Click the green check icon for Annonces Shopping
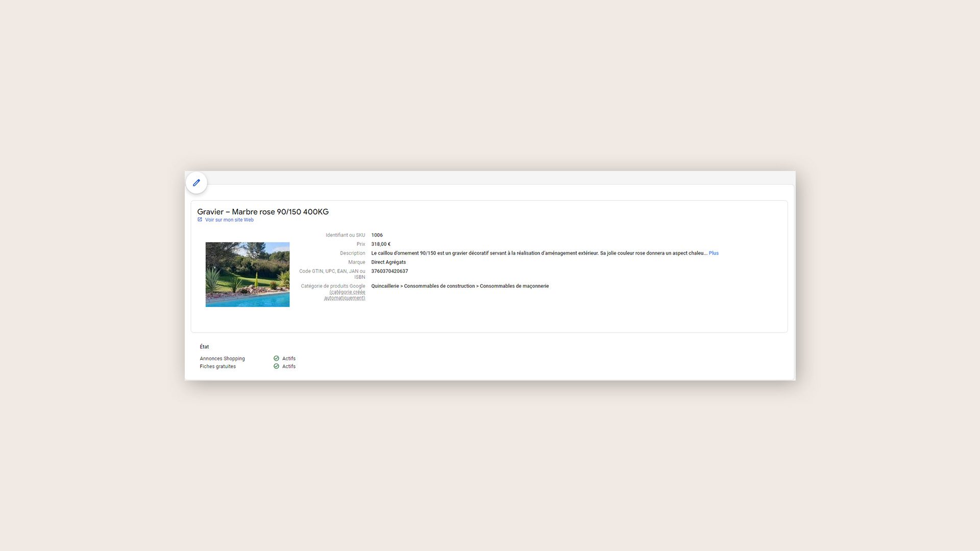Screen dimensions: 980x551 point(276,358)
